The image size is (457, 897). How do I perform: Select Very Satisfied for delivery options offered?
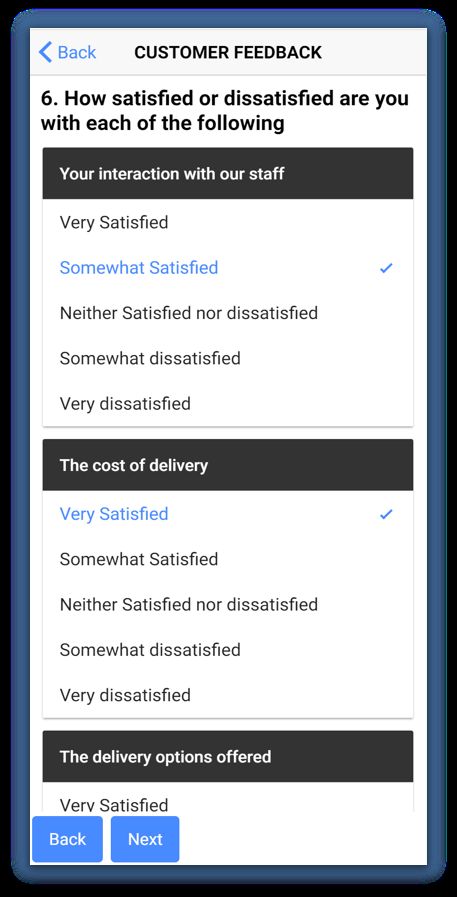[x=228, y=799]
